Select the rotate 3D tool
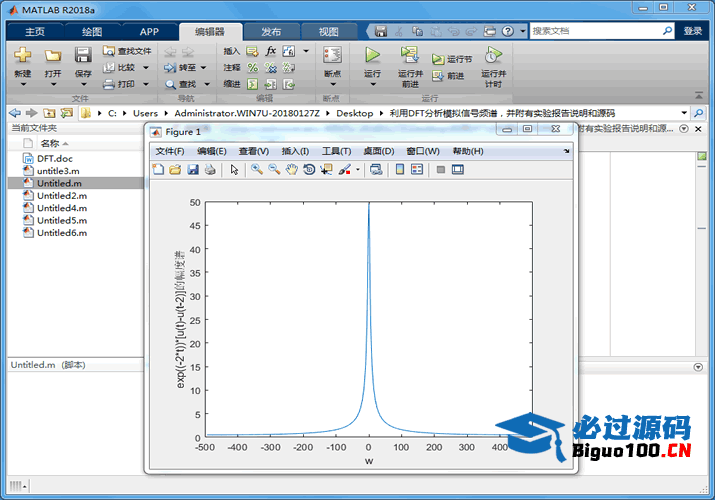 click(309, 170)
